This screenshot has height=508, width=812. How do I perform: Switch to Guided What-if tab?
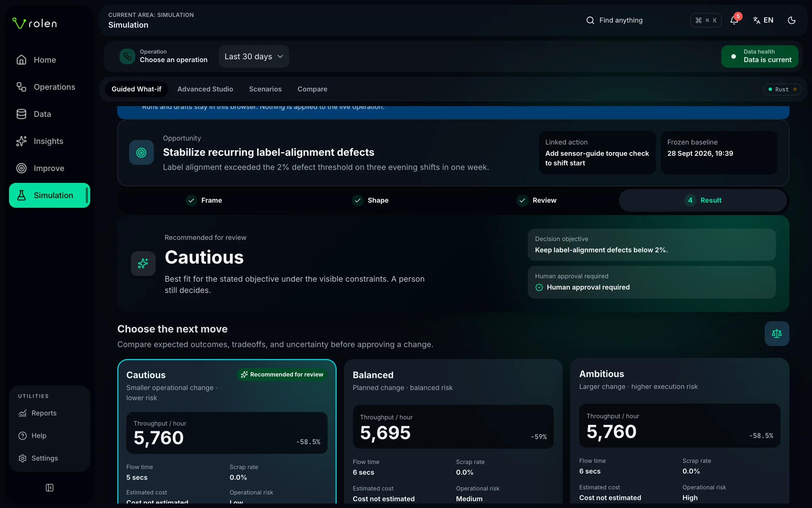[136, 89]
